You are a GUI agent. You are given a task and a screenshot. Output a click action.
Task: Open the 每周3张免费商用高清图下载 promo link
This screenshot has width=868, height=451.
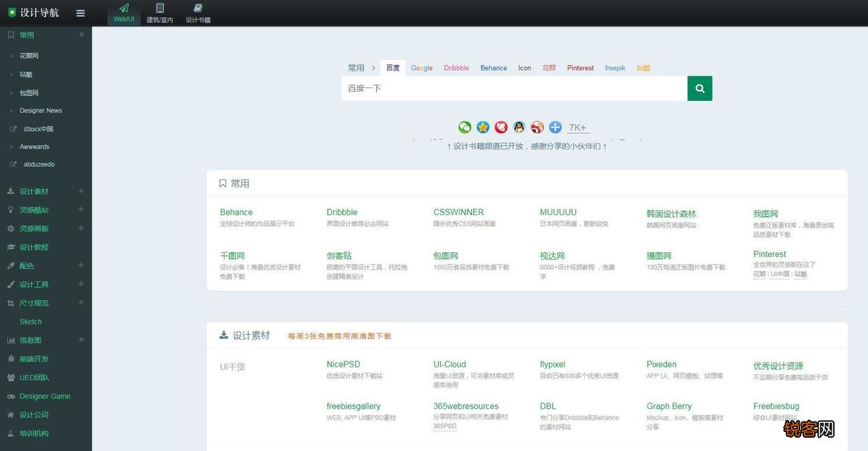(339, 336)
